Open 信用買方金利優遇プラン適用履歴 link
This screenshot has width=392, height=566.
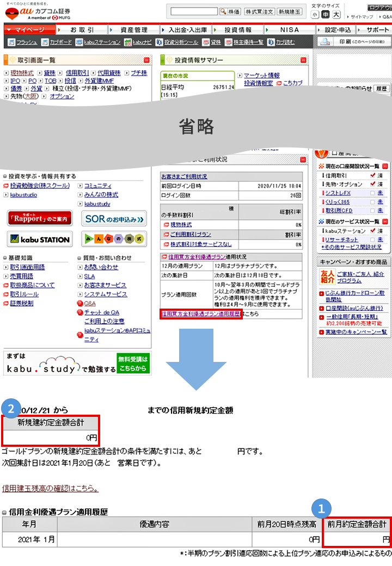pyautogui.click(x=200, y=314)
